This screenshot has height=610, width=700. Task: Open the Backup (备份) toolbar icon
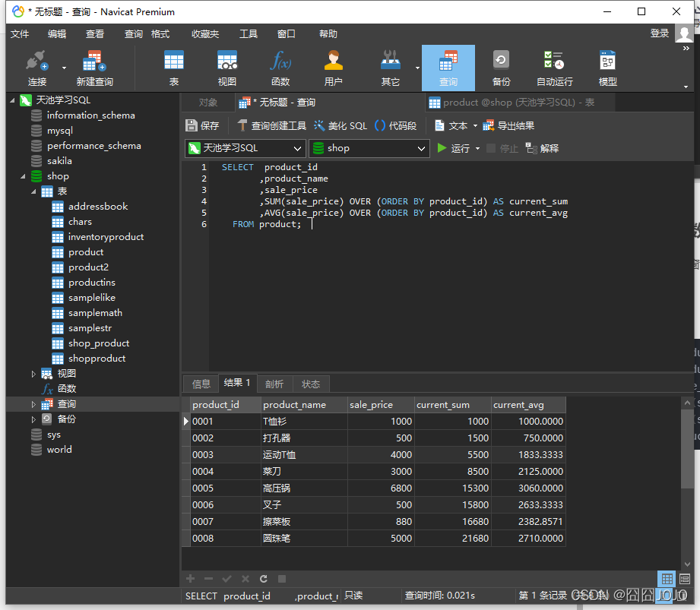point(501,68)
